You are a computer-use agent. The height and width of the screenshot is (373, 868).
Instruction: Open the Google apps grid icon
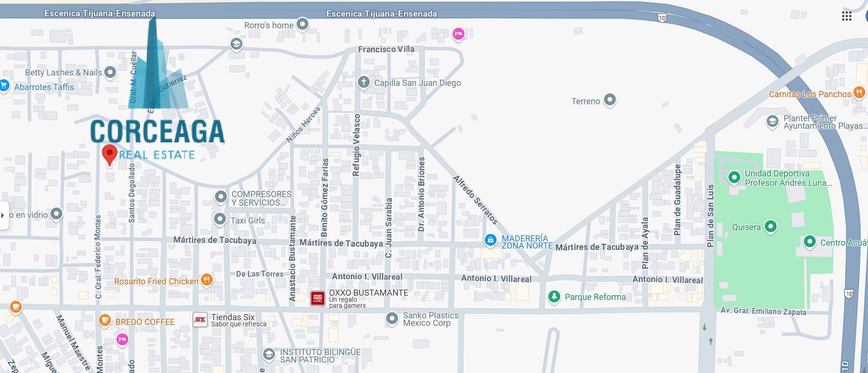pos(846,16)
